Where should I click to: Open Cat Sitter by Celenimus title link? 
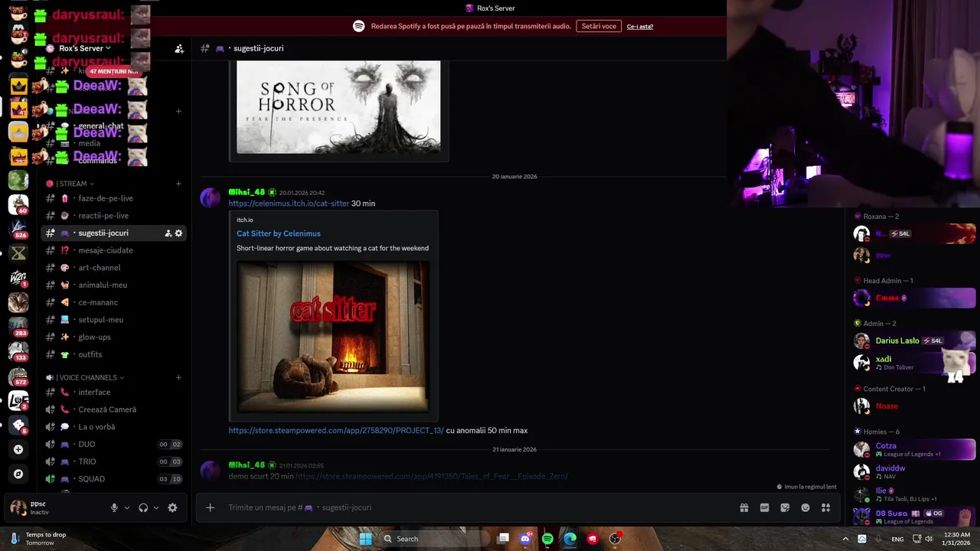[x=279, y=233]
